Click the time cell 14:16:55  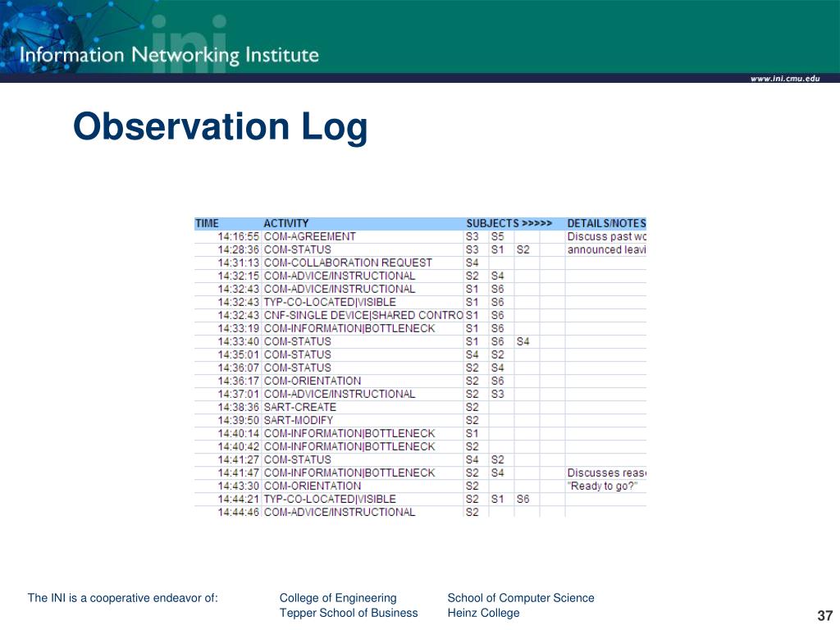[x=238, y=237]
